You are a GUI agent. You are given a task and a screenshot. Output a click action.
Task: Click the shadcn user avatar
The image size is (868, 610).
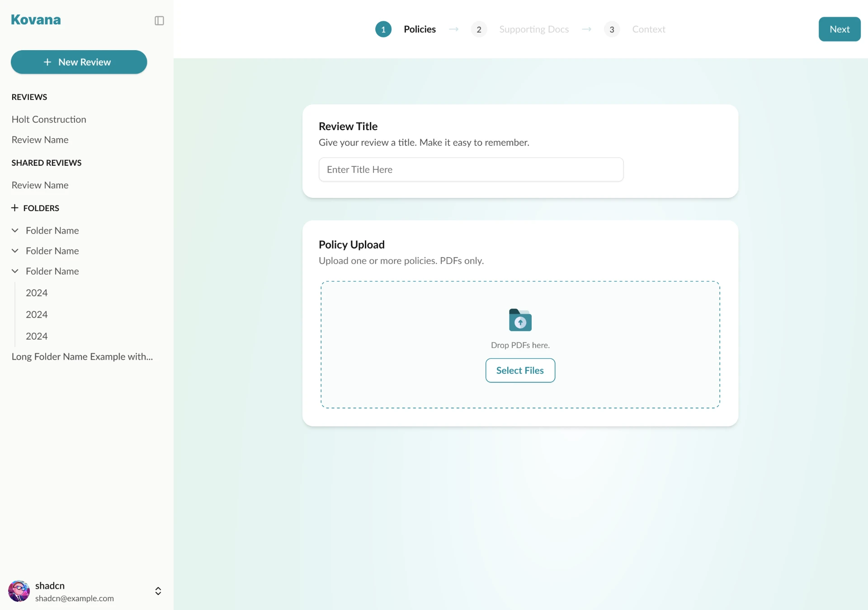click(19, 591)
